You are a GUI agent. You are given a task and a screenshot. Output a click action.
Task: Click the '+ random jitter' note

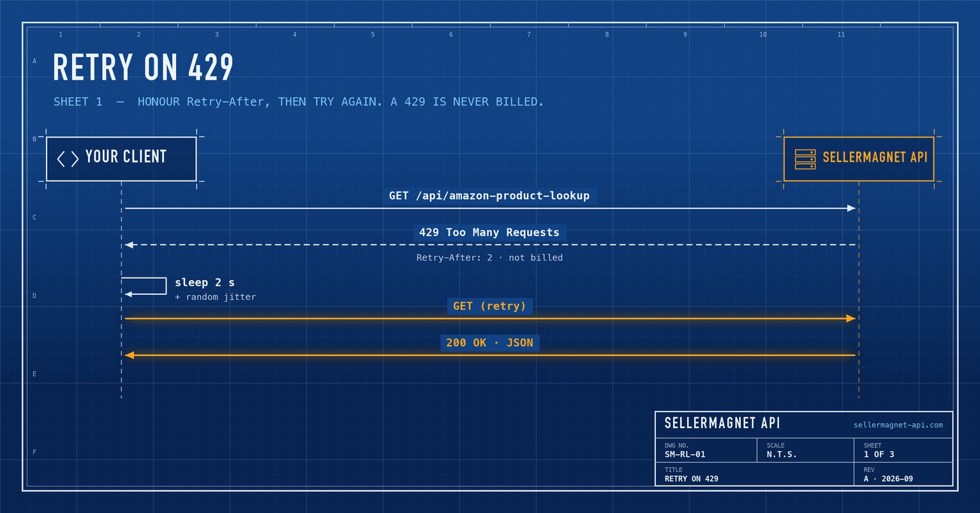[x=215, y=297]
